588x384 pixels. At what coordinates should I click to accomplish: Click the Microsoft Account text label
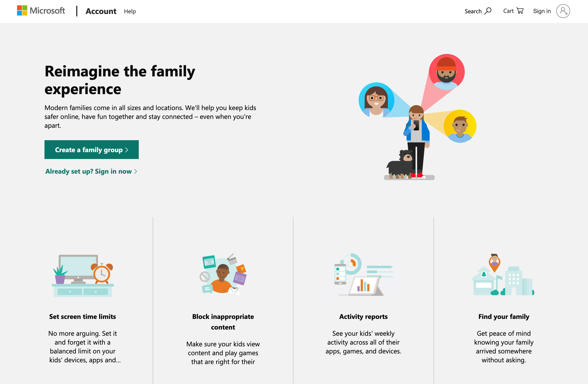coord(100,11)
